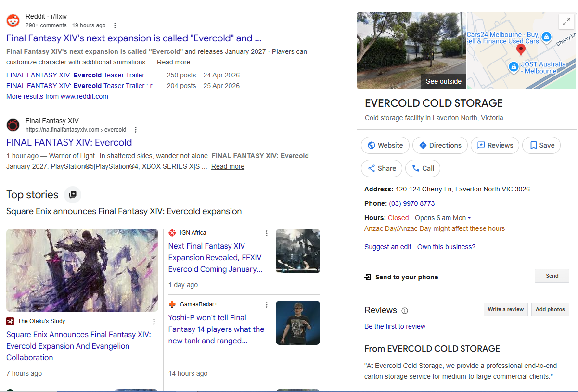The width and height of the screenshot is (578, 392).
Task: Open Evercold Teaser Trailer thread with 204 posts
Action: click(83, 86)
